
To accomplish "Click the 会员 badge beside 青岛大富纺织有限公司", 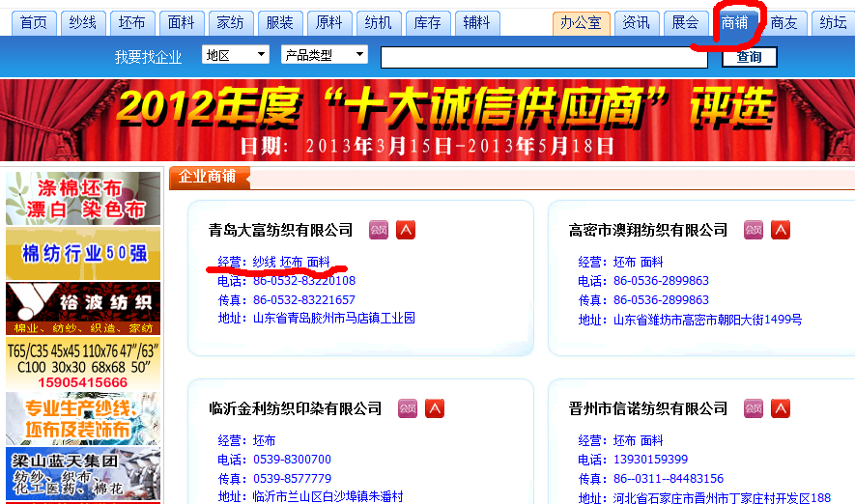I will click(379, 230).
